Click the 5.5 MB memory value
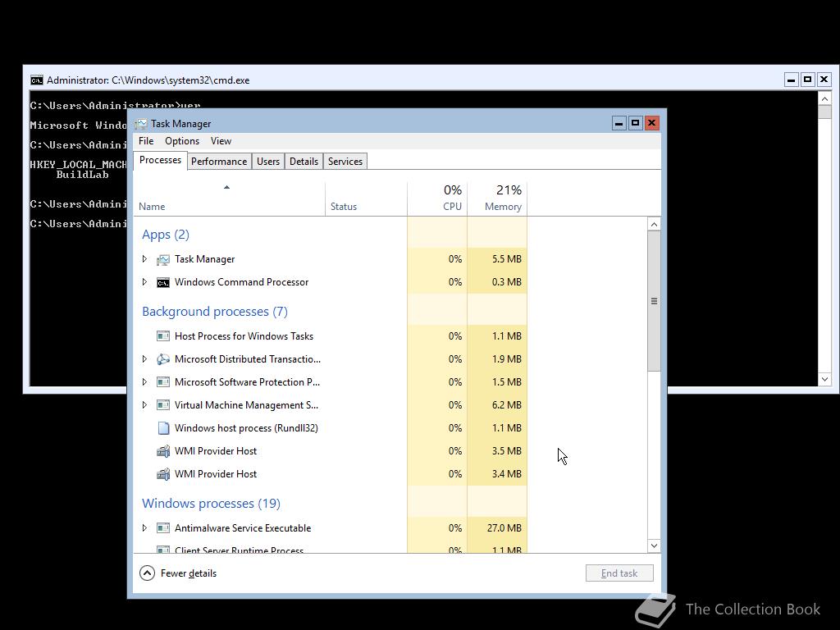This screenshot has width=840, height=630. click(507, 259)
